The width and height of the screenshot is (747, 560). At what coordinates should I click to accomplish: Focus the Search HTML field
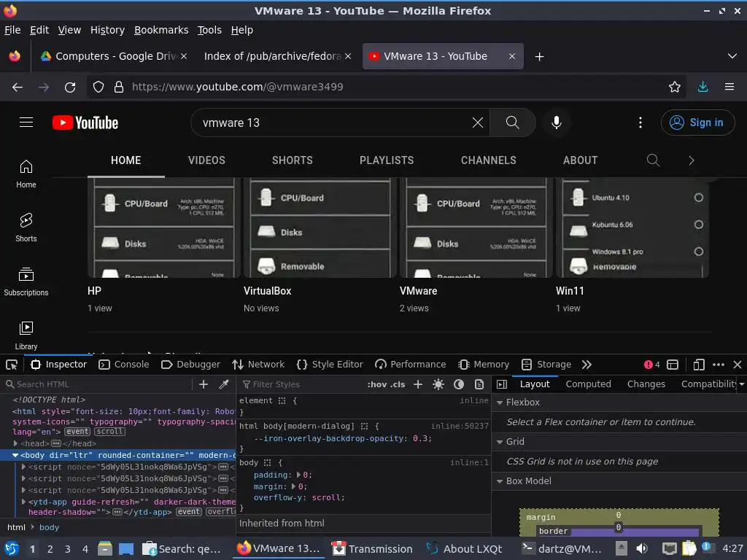pos(100,384)
